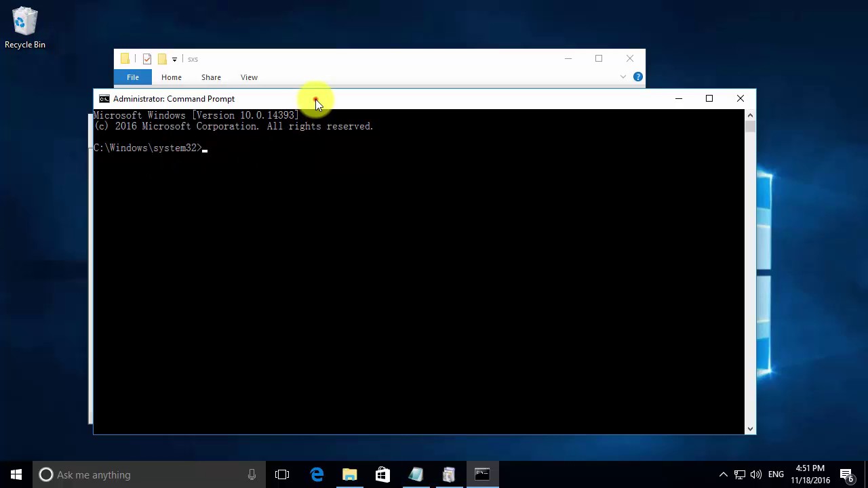Open the Home ribbon tab in File Explorer
Viewport: 868px width, 488px height.
tap(172, 77)
